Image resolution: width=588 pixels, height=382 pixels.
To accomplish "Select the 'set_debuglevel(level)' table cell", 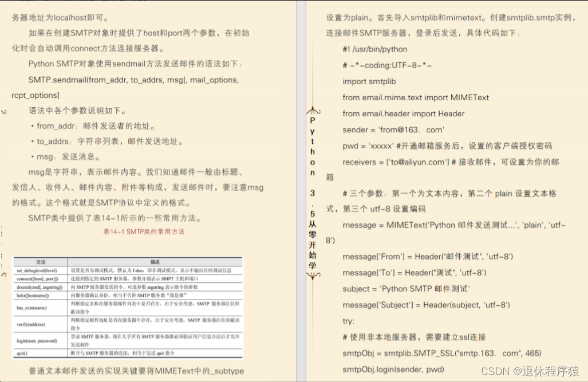I will 41,270.
